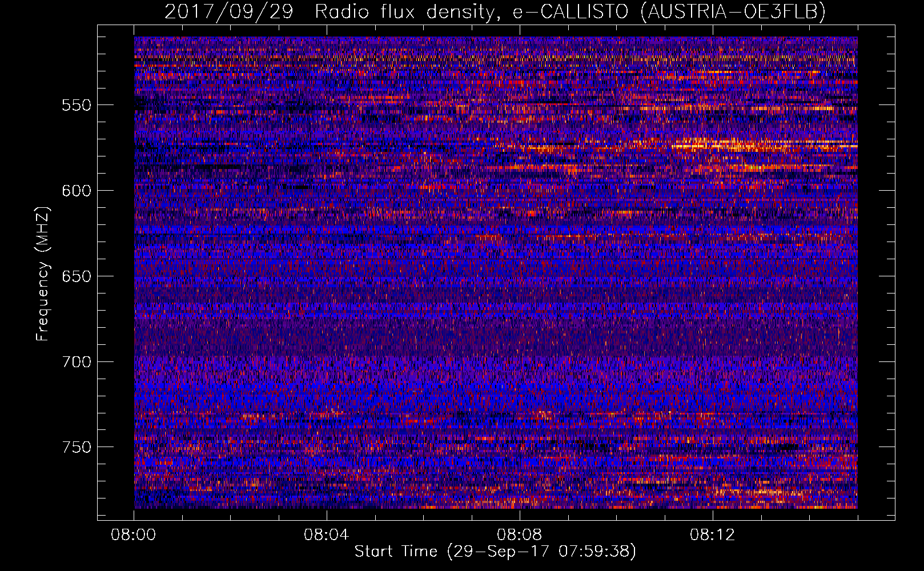Click the 08:04 time tick label
Viewport: 924px width, 571px height.
pyautogui.click(x=327, y=535)
